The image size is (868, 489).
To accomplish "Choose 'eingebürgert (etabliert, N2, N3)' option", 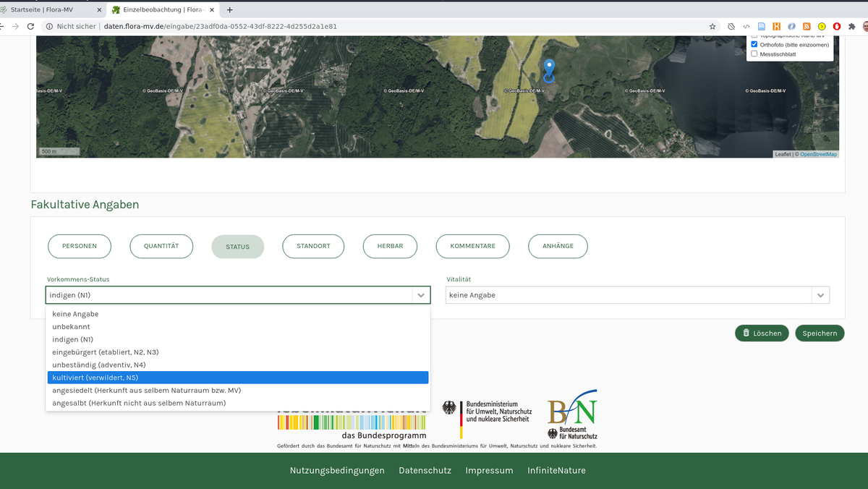I will 238,352.
